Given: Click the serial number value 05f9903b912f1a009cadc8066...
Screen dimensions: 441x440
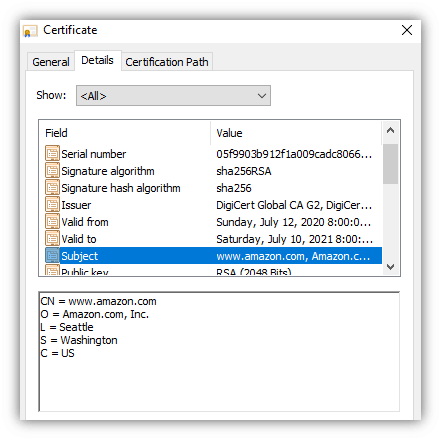Looking at the screenshot, I should coord(294,154).
